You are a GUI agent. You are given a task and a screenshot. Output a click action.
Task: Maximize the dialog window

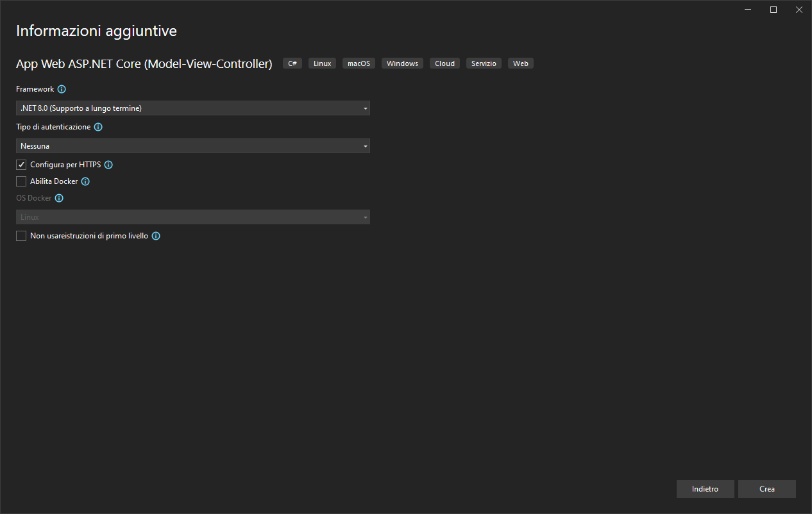774,10
